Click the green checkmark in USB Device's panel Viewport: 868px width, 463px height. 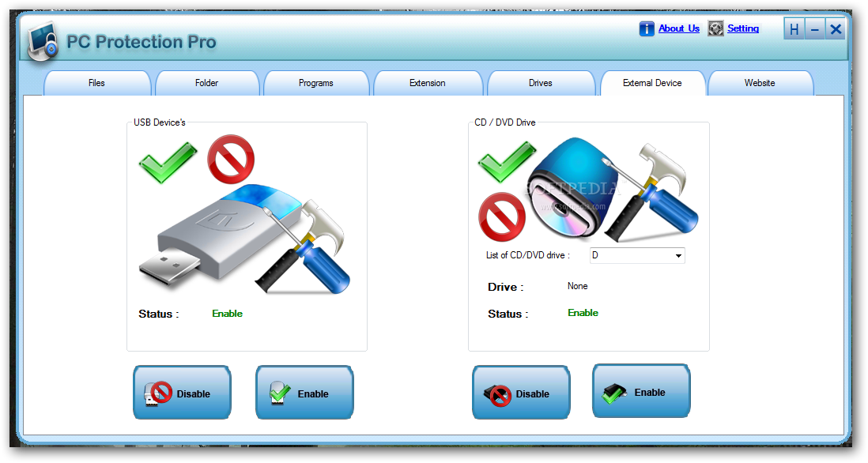(x=168, y=163)
